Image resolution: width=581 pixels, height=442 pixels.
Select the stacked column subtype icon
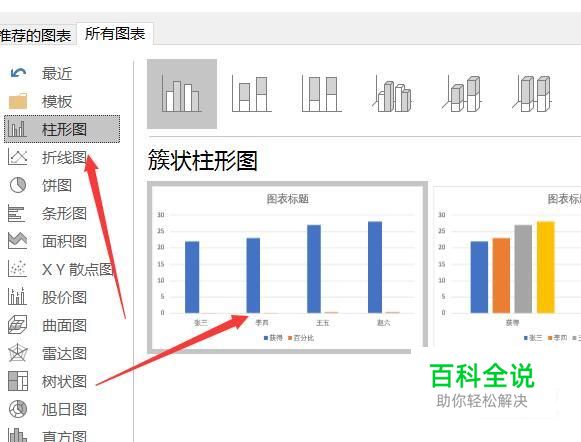click(252, 94)
